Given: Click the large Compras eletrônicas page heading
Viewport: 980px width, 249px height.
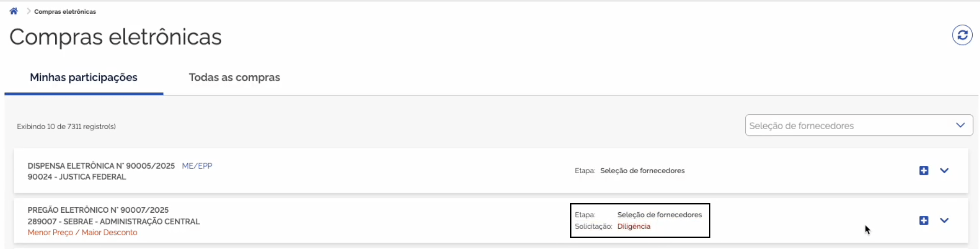Looking at the screenshot, I should click(115, 37).
